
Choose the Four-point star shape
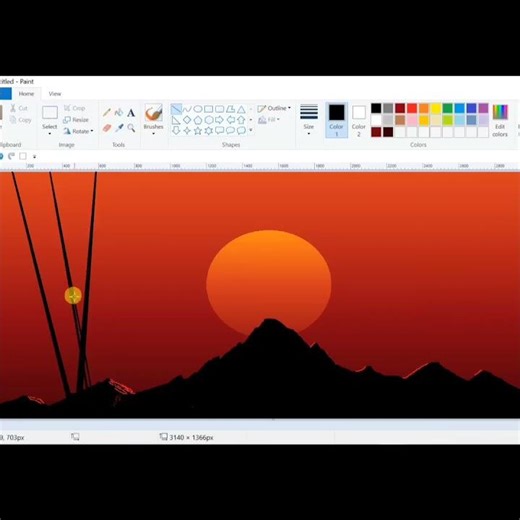[x=187, y=131]
